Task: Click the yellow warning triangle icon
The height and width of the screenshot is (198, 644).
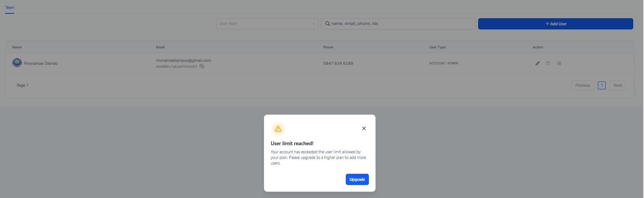Action: click(x=278, y=129)
